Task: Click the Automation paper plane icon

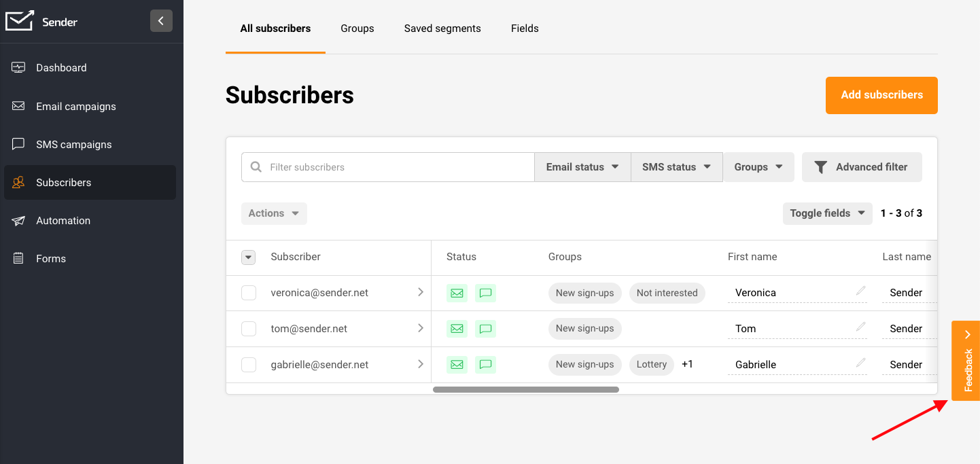Action: (x=19, y=221)
